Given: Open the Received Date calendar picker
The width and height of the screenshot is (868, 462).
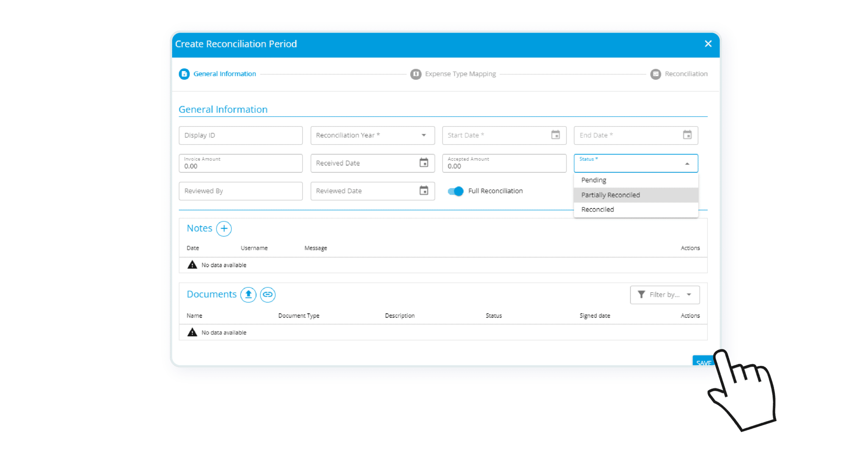Looking at the screenshot, I should [424, 163].
